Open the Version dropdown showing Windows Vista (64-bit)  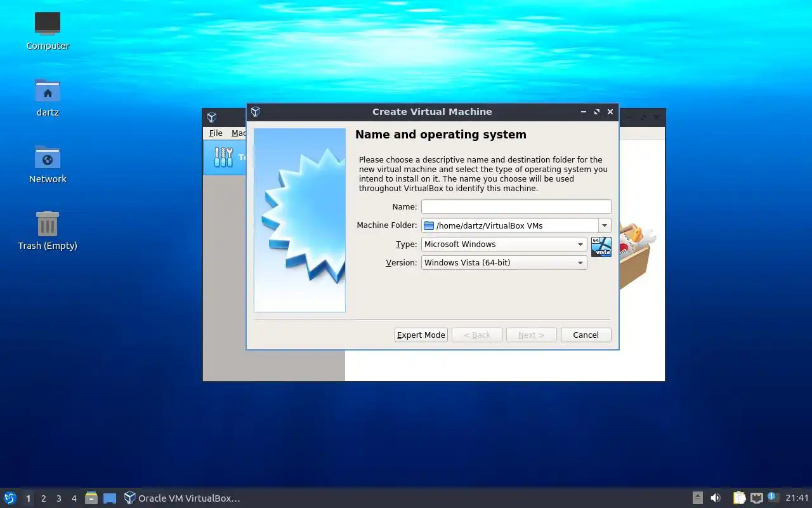click(x=504, y=262)
